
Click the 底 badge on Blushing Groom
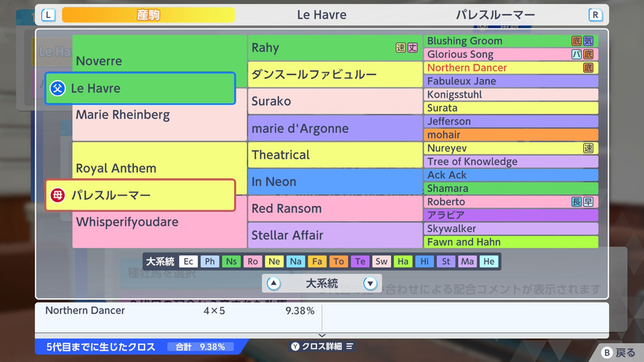coord(577,41)
